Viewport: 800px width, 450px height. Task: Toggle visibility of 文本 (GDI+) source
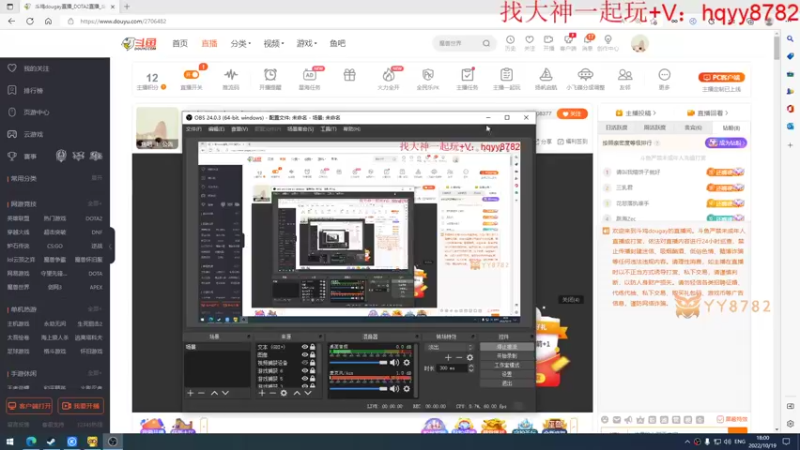pos(305,347)
